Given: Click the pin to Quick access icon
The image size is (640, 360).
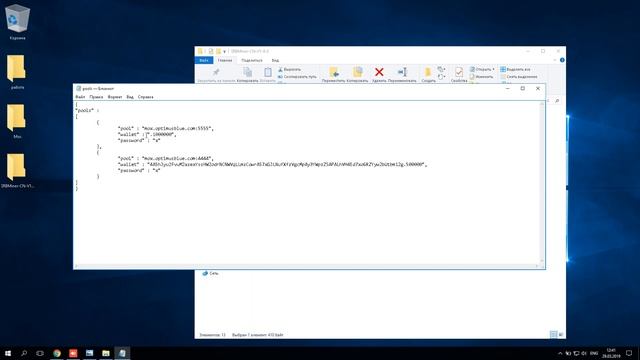Looking at the screenshot, I should coord(216,73).
